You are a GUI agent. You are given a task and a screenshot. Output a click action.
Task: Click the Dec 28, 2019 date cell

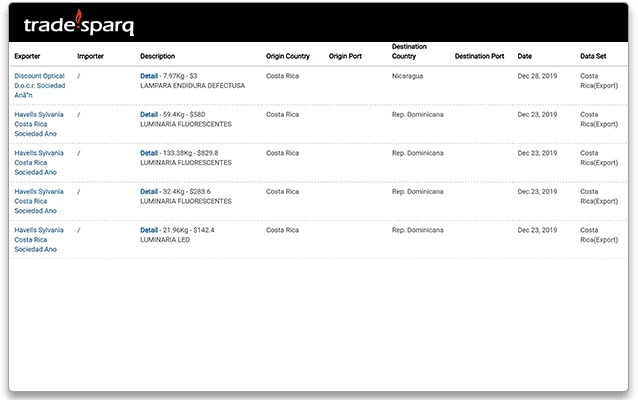pyautogui.click(x=537, y=76)
